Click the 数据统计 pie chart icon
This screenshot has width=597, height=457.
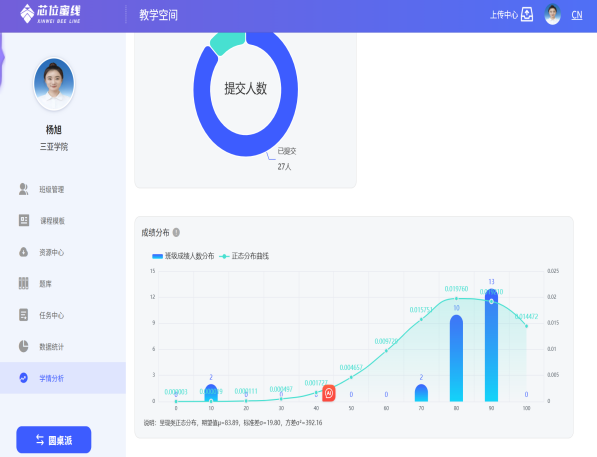(x=24, y=346)
